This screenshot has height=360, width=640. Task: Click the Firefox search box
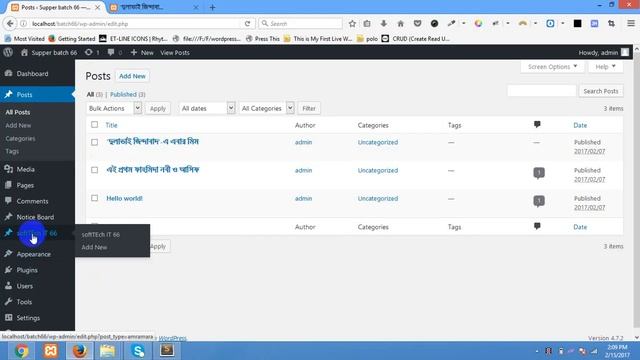[x=300, y=24]
